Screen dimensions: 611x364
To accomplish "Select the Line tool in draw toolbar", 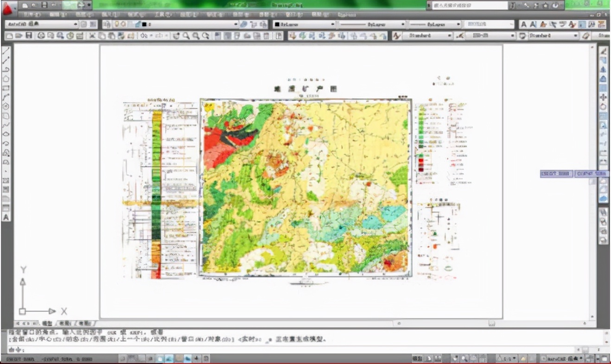I will [6, 50].
